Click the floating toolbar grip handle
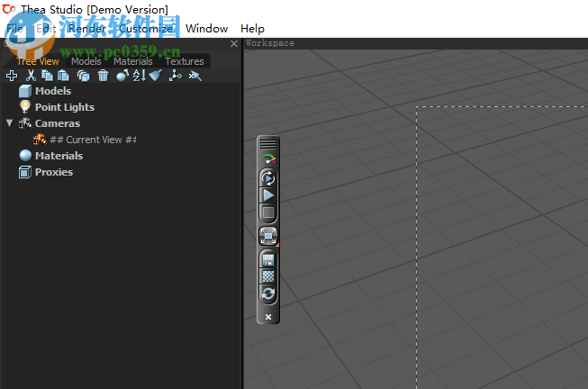This screenshot has width=588, height=389. [x=268, y=144]
